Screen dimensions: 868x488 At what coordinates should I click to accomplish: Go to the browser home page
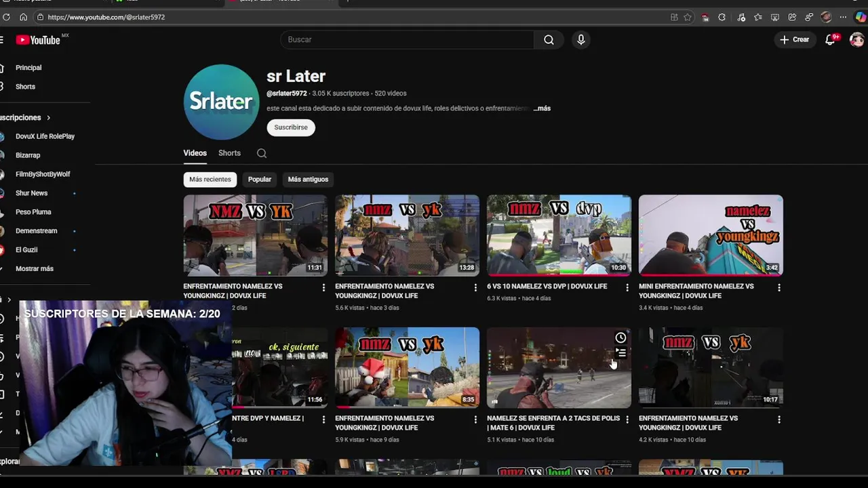23,17
